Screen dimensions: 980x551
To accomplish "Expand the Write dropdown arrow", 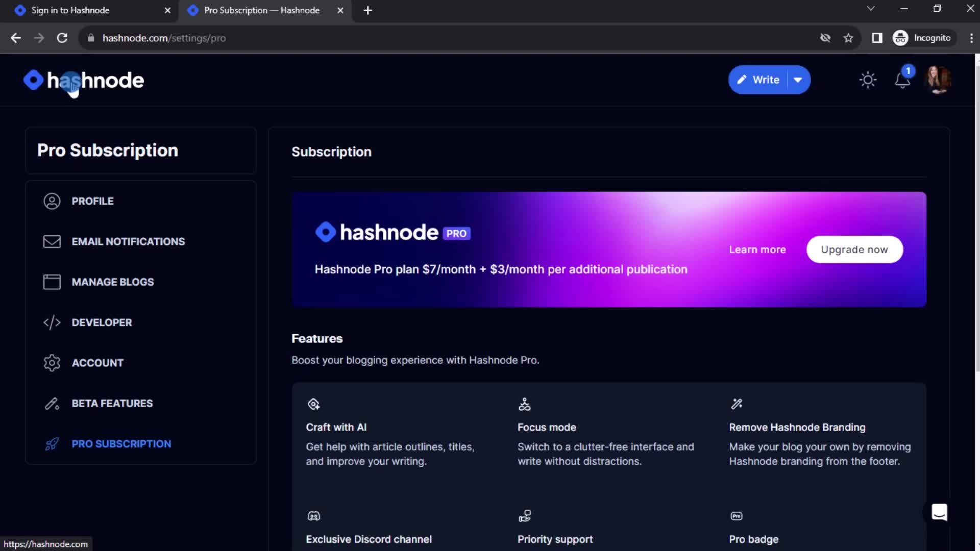I will click(x=798, y=80).
